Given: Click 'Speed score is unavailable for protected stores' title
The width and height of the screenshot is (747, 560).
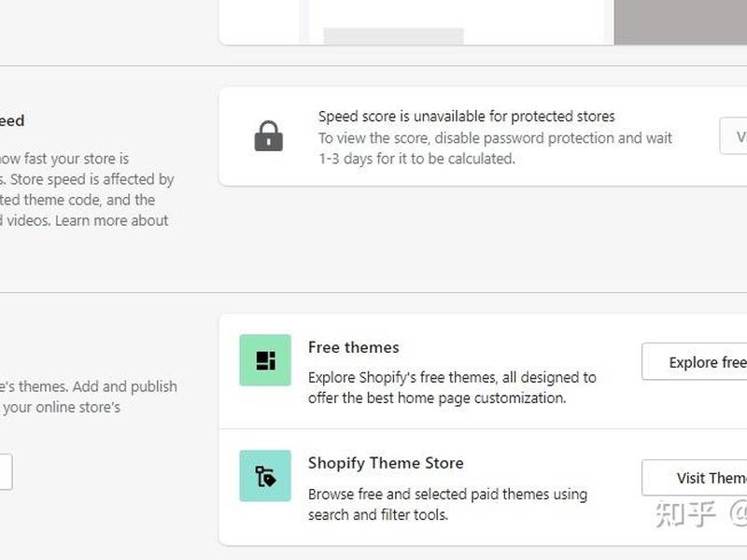Looking at the screenshot, I should click(466, 116).
